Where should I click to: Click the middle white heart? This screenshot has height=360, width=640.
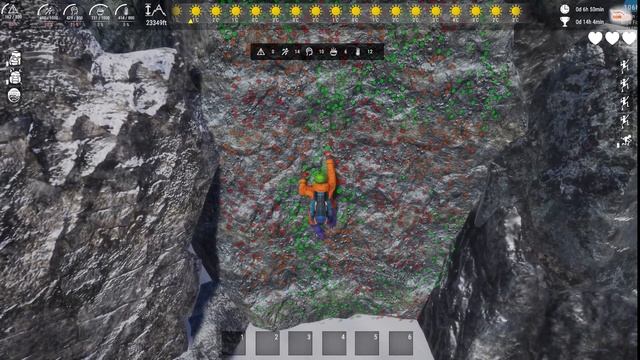(x=612, y=38)
